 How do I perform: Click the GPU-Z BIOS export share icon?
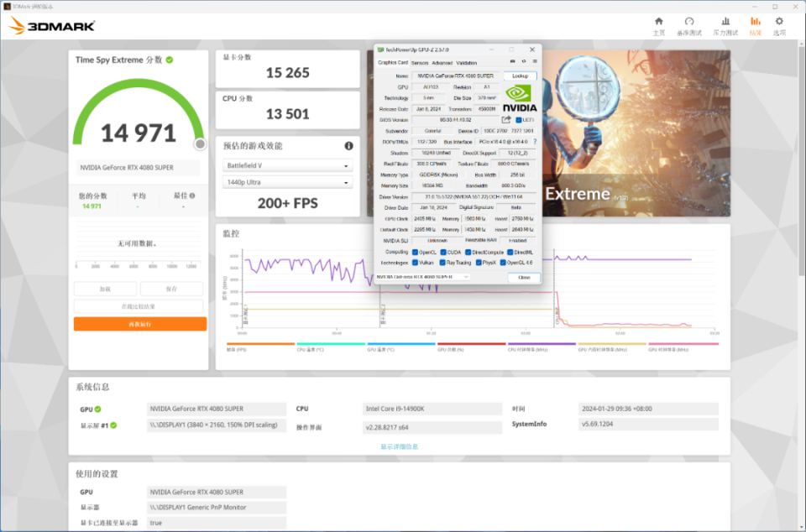pos(506,120)
